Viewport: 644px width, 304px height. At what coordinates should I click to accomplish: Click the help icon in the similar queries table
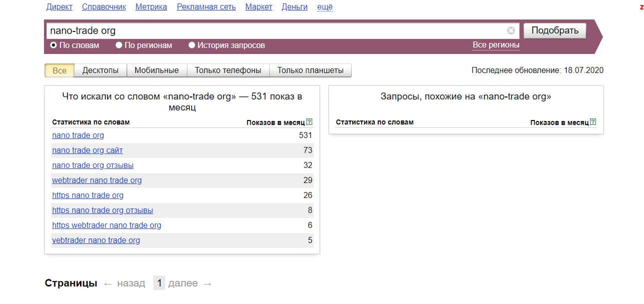[593, 122]
